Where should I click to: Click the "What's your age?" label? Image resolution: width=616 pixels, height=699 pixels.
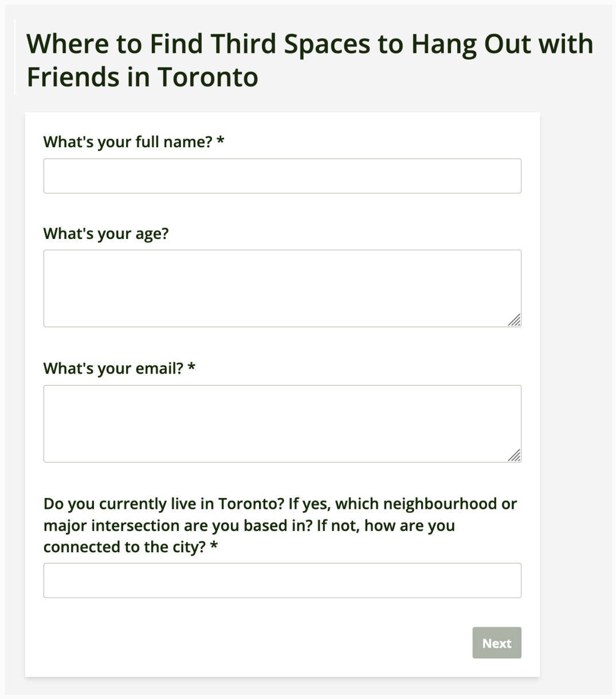click(106, 234)
